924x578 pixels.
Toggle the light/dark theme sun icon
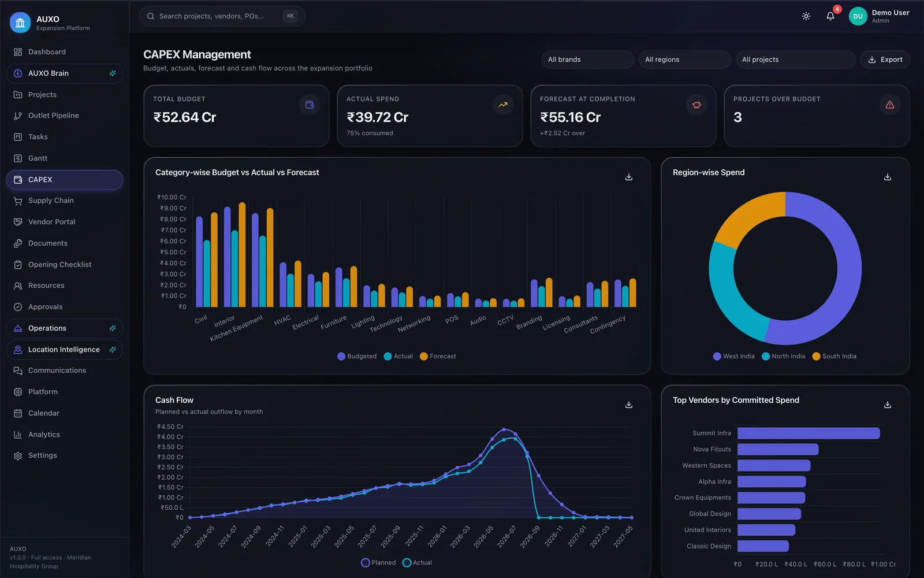pos(806,16)
